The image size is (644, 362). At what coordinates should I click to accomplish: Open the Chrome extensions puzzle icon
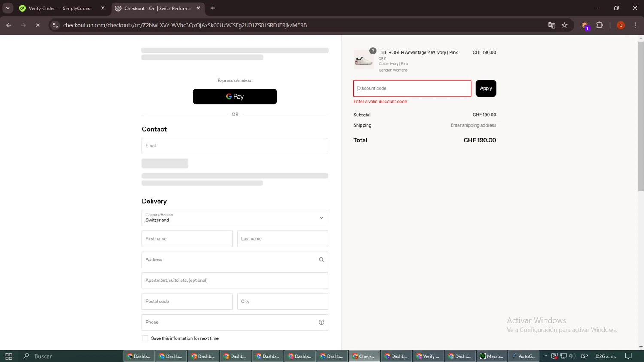(600, 25)
